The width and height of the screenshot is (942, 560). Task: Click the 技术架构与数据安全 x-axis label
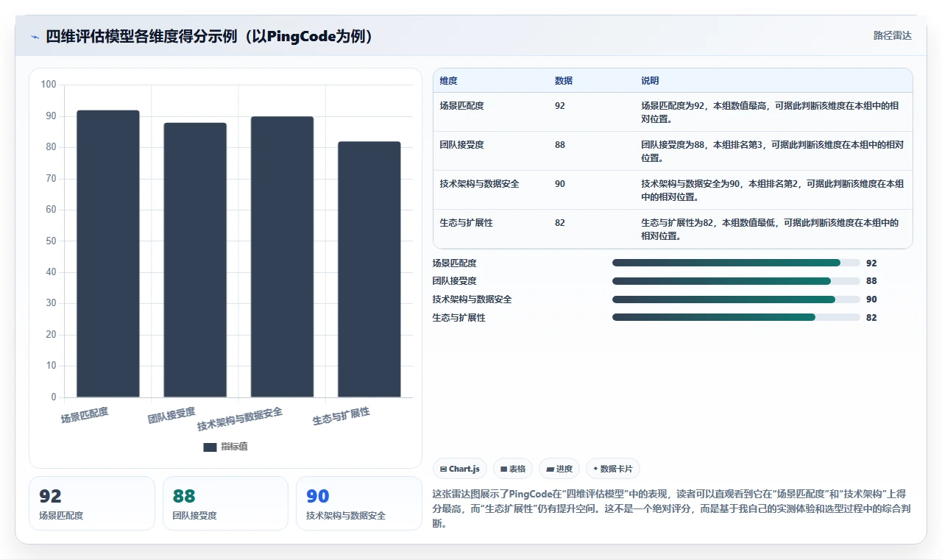[240, 419]
